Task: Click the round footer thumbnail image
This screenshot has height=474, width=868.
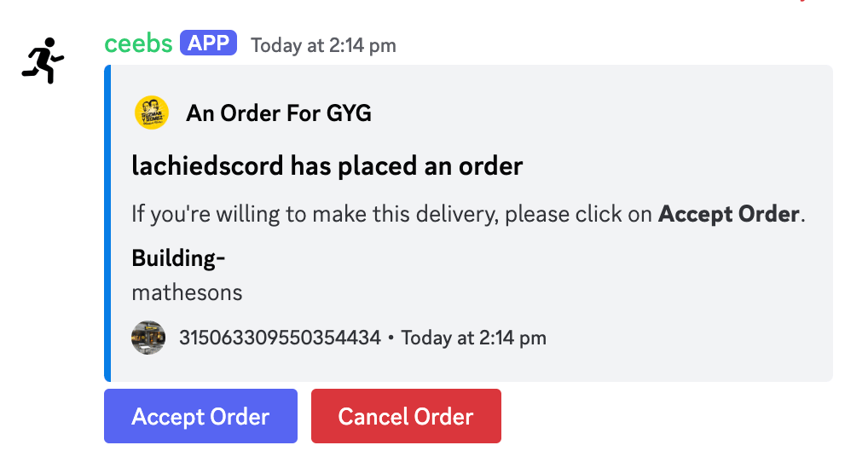Action: coord(148,338)
